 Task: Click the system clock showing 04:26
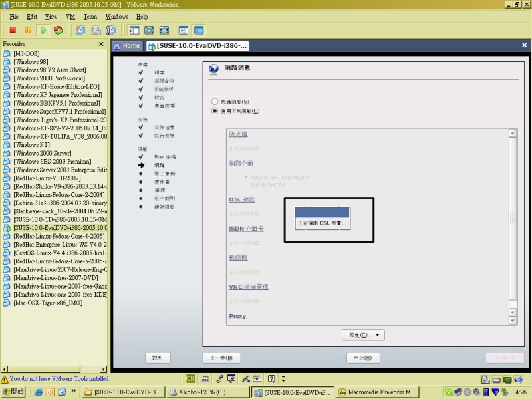coord(519,392)
